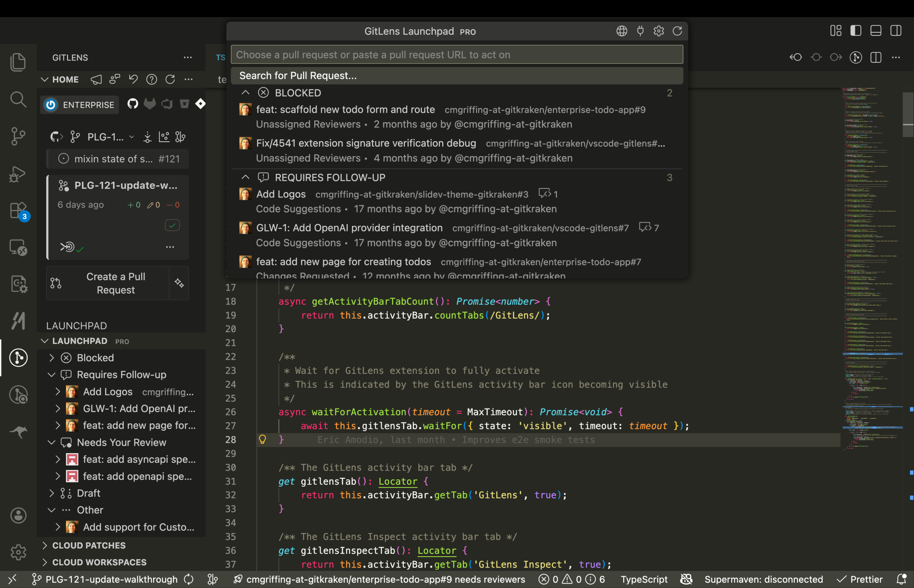Select the GitLab icon in the Home section
This screenshot has height=588, width=914.
pos(150,103)
